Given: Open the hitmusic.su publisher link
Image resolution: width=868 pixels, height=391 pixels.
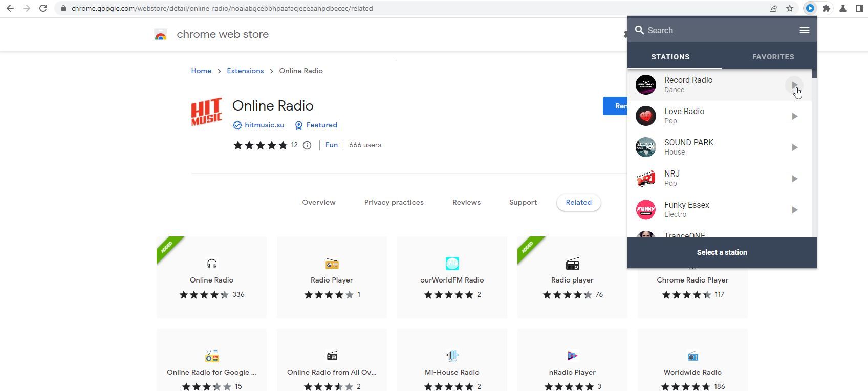Looking at the screenshot, I should (x=258, y=125).
